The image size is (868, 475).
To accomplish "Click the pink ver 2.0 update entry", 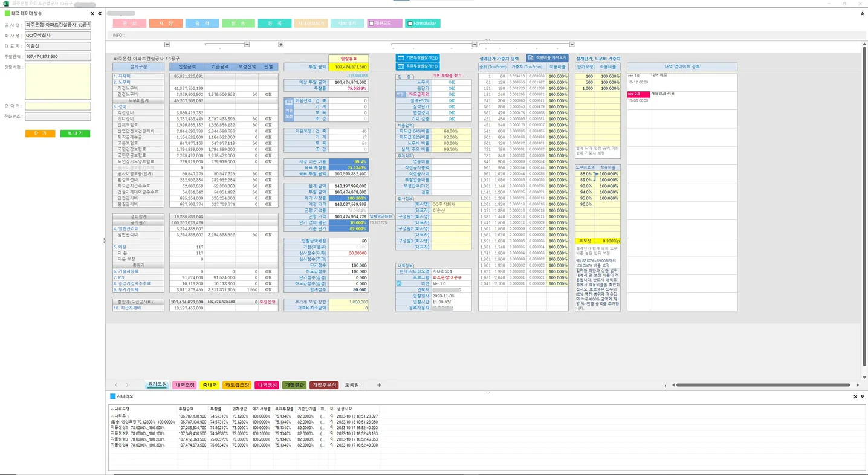I will pyautogui.click(x=638, y=94).
